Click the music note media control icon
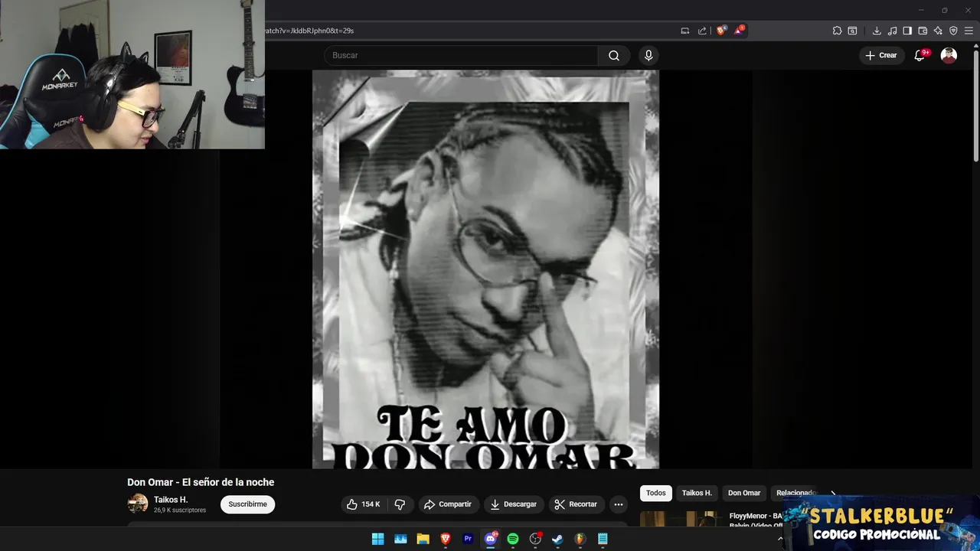The width and height of the screenshot is (980, 551). tap(892, 31)
